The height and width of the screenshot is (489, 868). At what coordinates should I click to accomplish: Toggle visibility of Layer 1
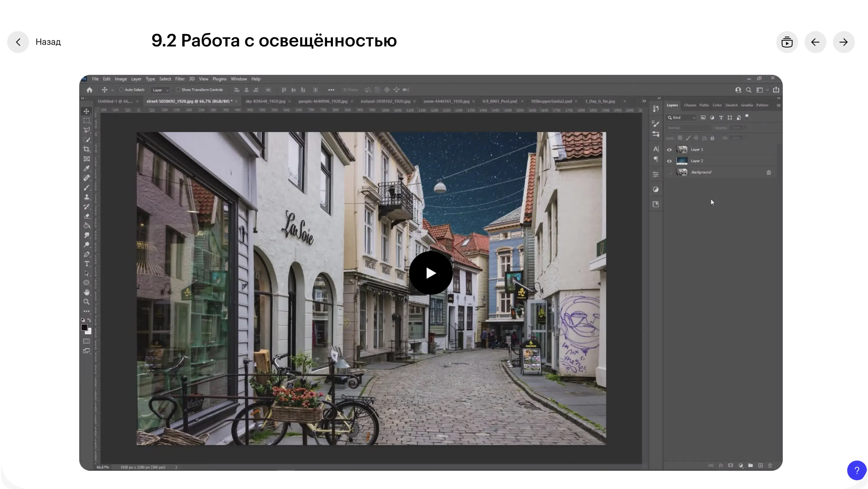pyautogui.click(x=669, y=150)
